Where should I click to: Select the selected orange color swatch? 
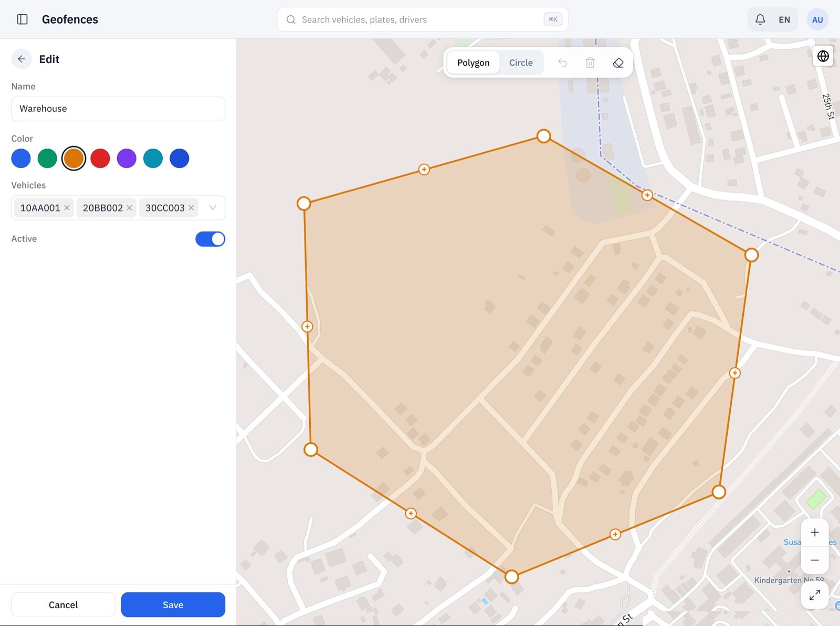pyautogui.click(x=73, y=159)
